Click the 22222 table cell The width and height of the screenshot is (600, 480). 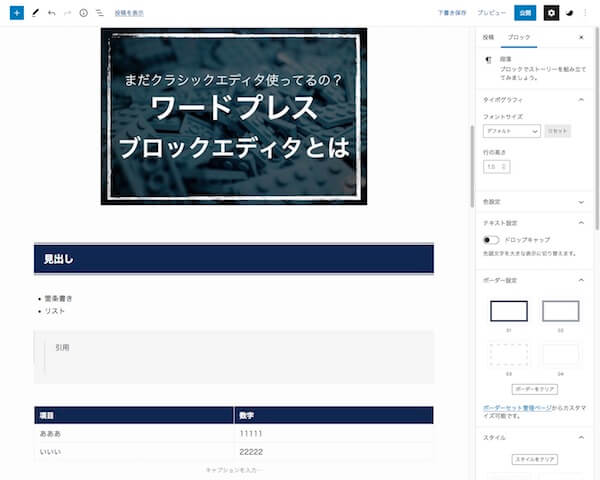[334, 452]
